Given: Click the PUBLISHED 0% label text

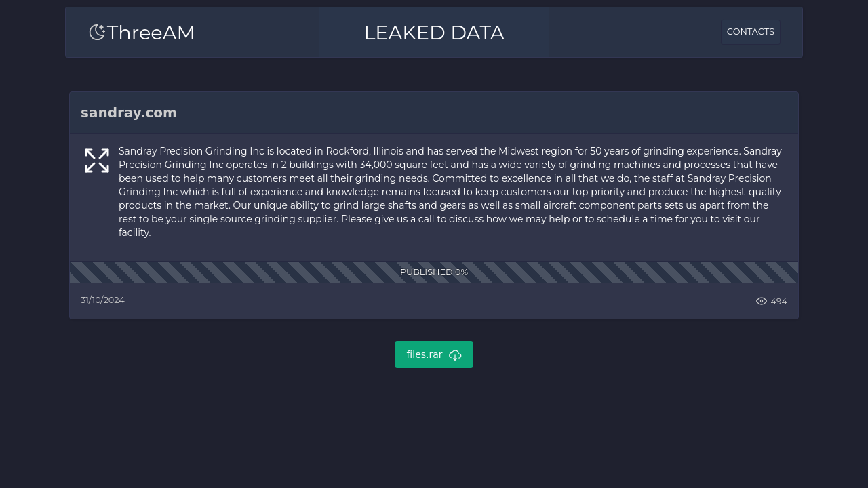Looking at the screenshot, I should tap(434, 272).
